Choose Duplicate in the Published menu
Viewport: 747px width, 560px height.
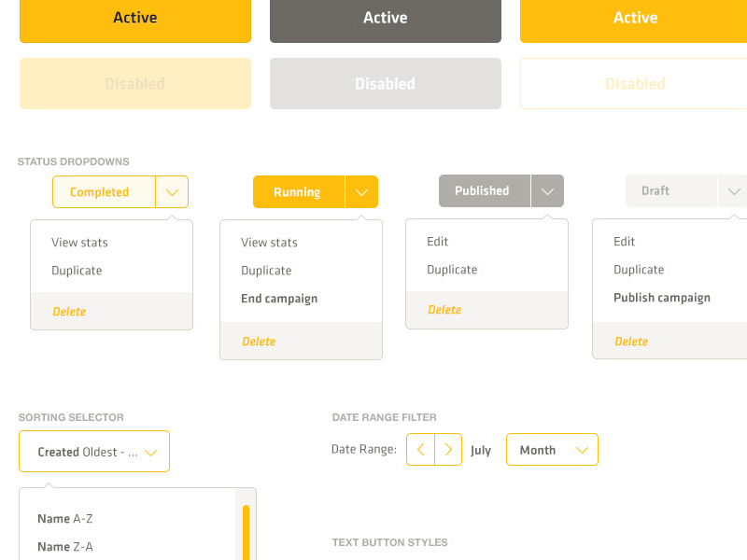(x=452, y=270)
